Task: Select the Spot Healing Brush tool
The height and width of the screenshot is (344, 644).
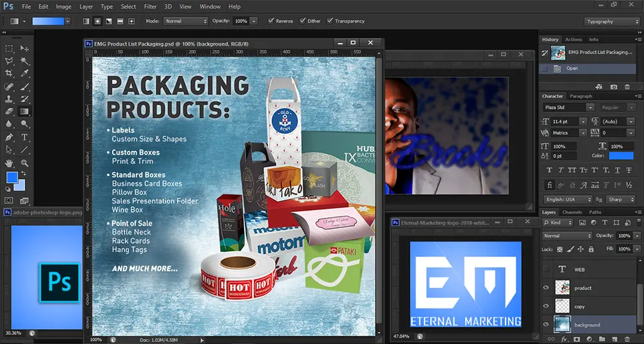Action: click(9, 87)
